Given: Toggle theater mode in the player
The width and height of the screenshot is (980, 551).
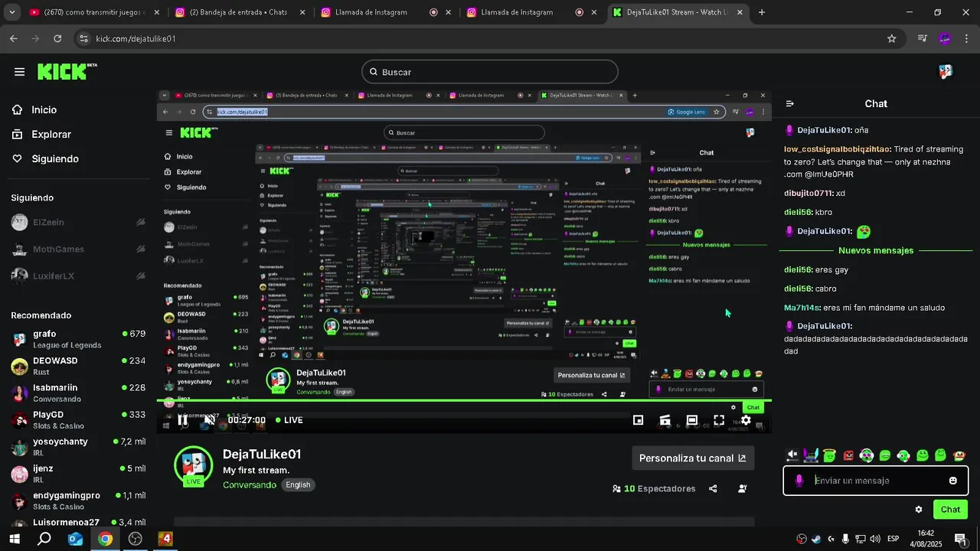Looking at the screenshot, I should coord(691,420).
